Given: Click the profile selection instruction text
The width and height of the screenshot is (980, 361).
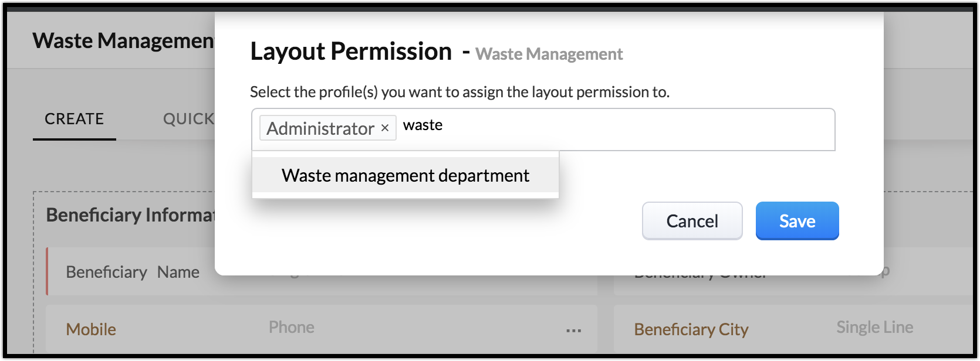Looking at the screenshot, I should [459, 92].
